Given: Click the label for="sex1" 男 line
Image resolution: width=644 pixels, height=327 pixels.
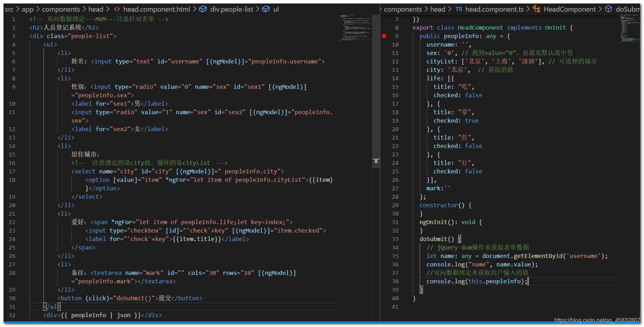Looking at the screenshot, I should [120, 104].
